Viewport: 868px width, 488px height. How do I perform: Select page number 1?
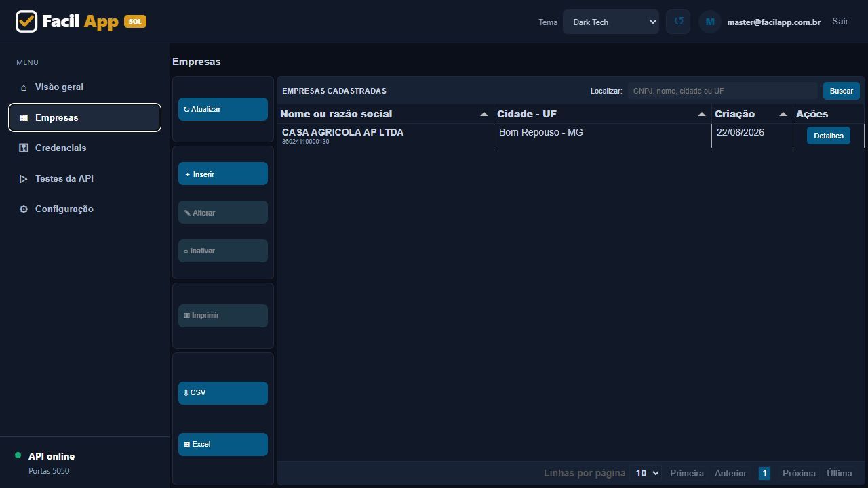[764, 473]
